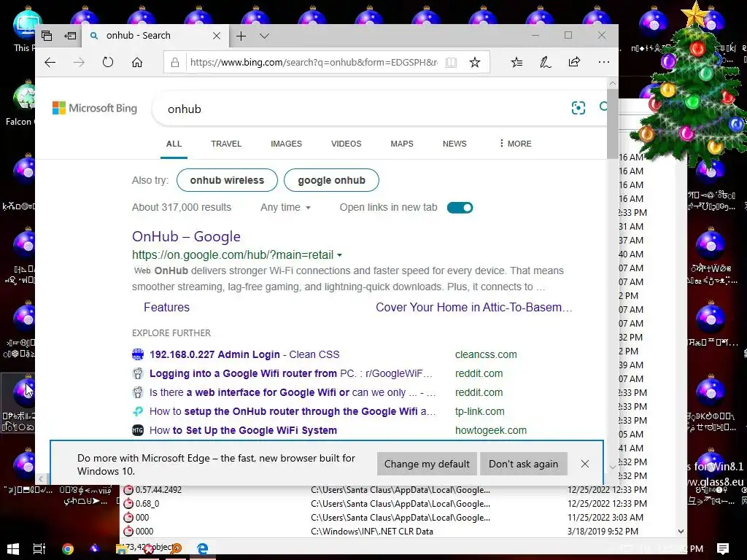Image resolution: width=747 pixels, height=560 pixels.
Task: Open Edge icon on the taskbar
Action: coord(203,549)
